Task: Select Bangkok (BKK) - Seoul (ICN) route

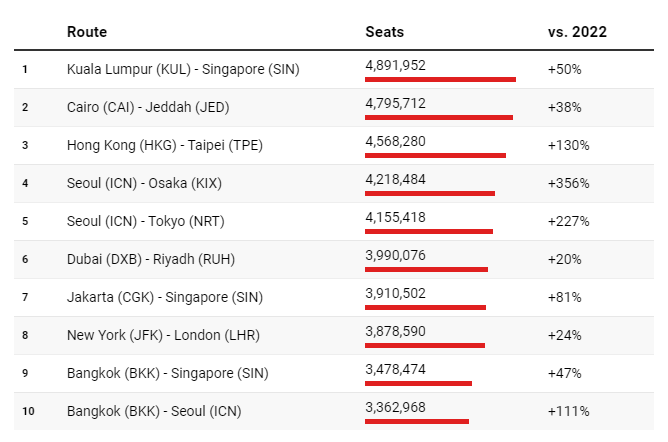Action: pyautogui.click(x=154, y=411)
